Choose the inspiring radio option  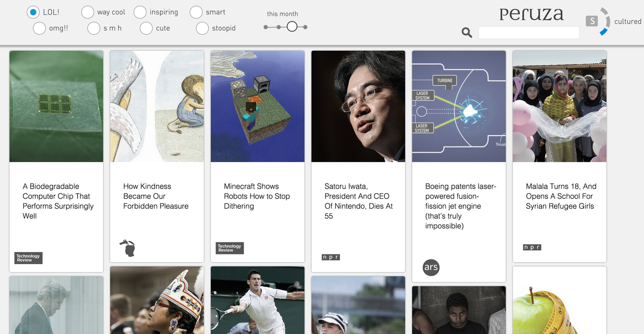tap(140, 12)
